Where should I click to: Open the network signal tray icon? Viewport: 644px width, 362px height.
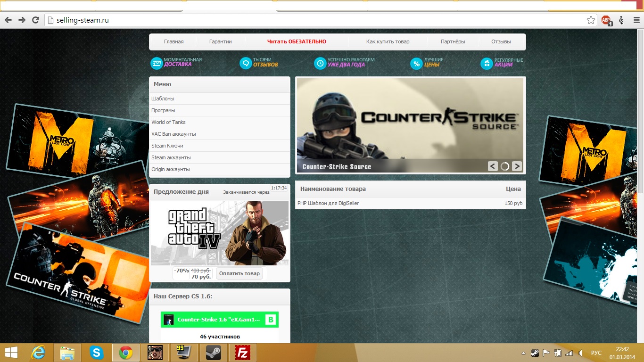pos(569,353)
